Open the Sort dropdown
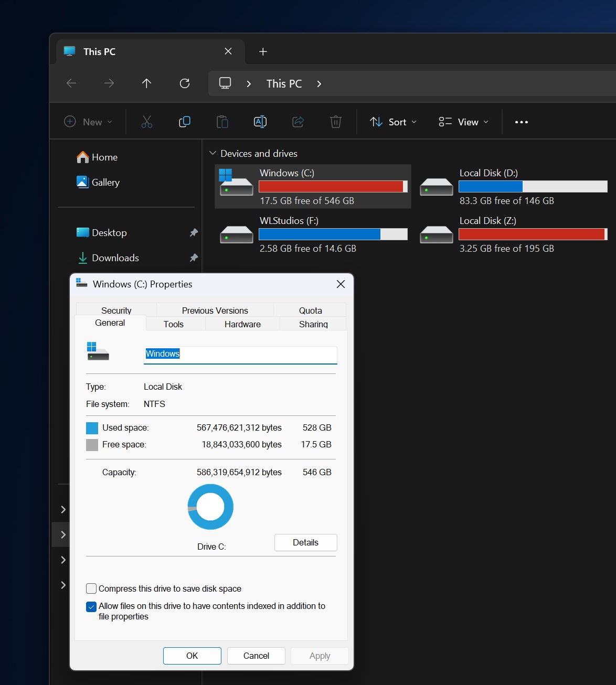 [392, 121]
